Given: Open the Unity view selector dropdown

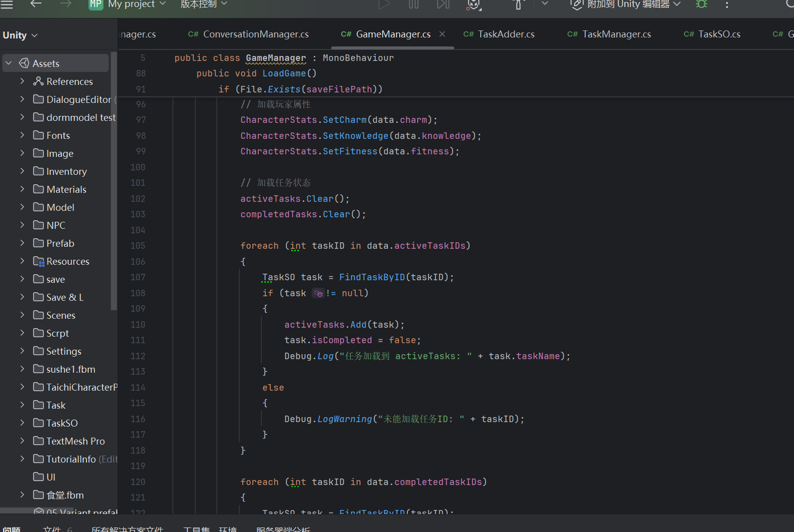Looking at the screenshot, I should pos(20,35).
